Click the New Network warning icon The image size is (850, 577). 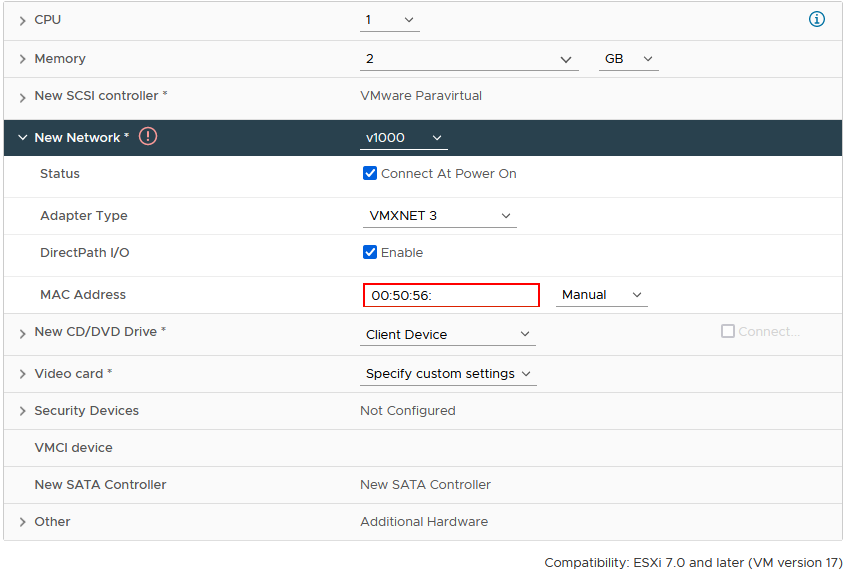click(x=148, y=136)
